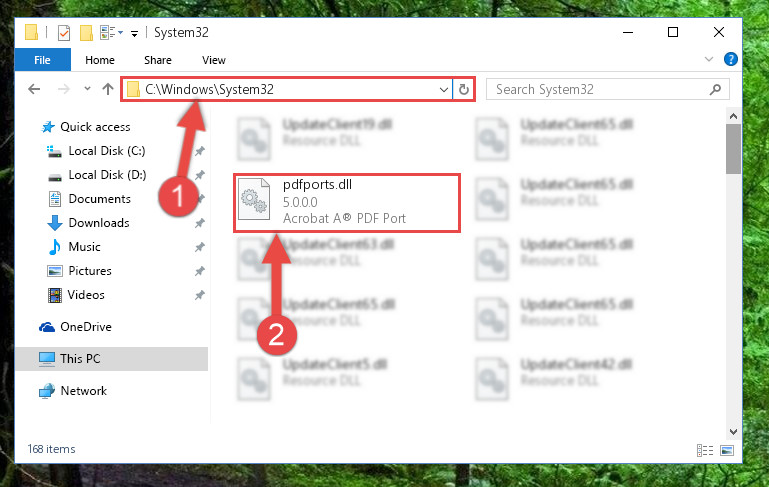This screenshot has width=769, height=487.
Task: Click the New folder icon in title bar
Action: click(x=86, y=33)
